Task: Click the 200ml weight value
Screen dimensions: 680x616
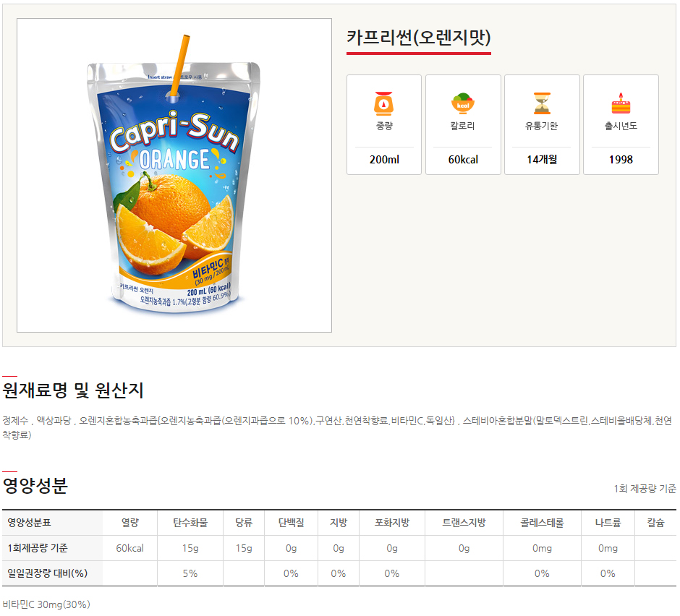Action: (384, 160)
